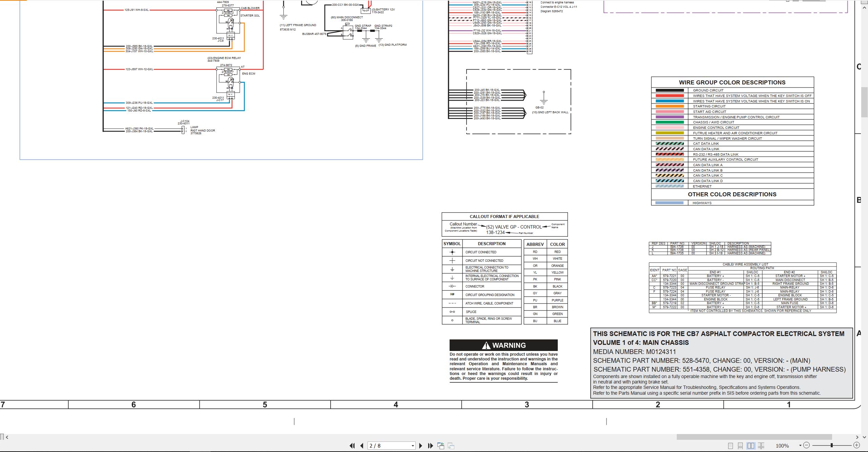Viewport: 868px width, 452px height.
Task: Click schematic part number 528-5470 line
Action: 702,360
